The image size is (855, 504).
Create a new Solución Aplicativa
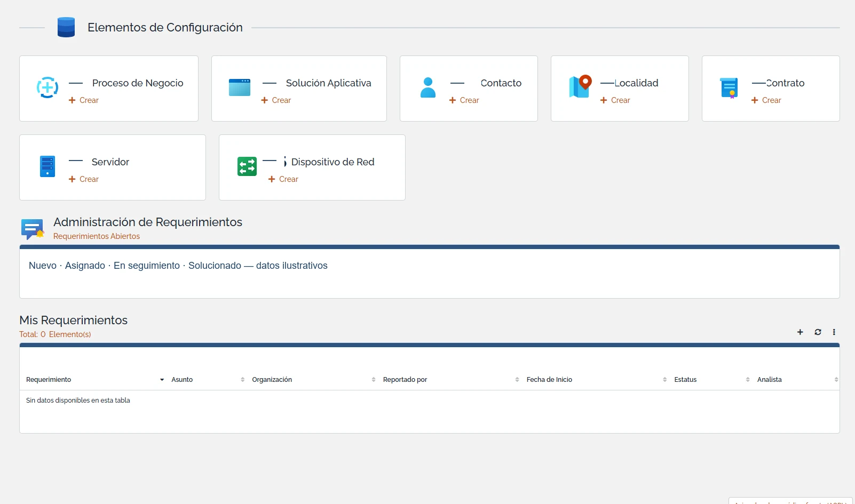pos(276,100)
